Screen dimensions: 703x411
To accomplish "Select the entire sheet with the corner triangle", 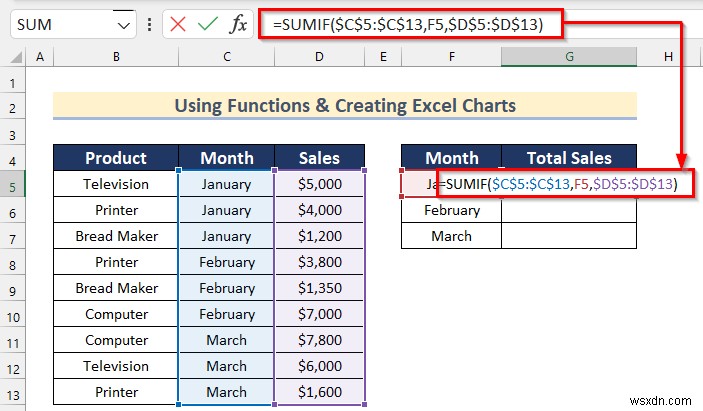I will [14, 59].
